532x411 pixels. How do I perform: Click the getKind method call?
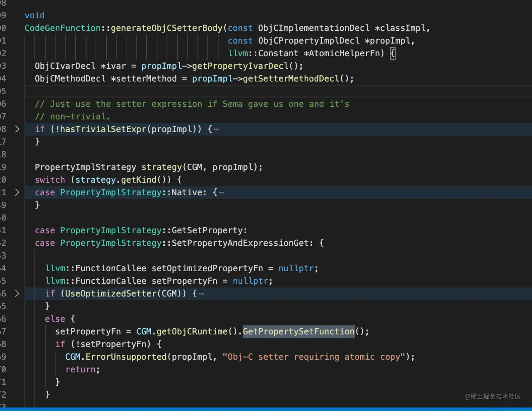click(x=139, y=180)
